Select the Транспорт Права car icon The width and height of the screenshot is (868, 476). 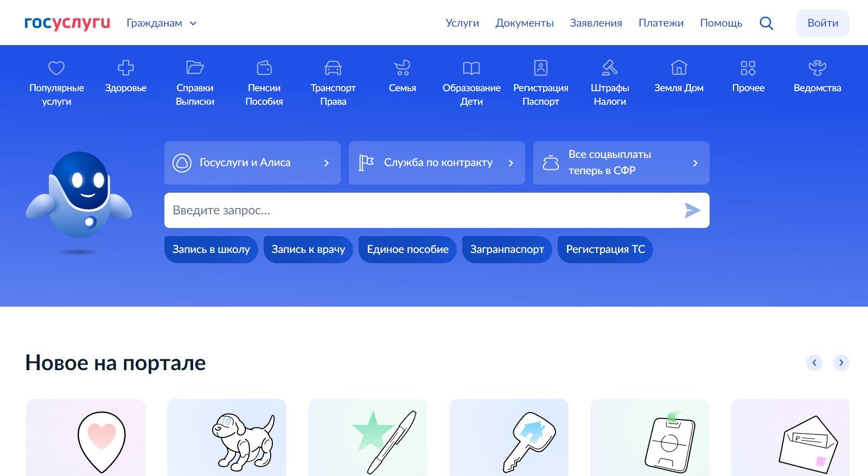[x=333, y=68]
